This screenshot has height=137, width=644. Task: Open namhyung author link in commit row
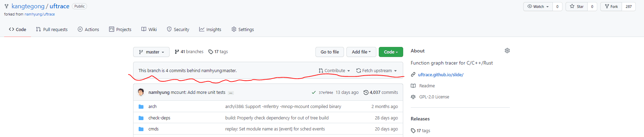159,92
